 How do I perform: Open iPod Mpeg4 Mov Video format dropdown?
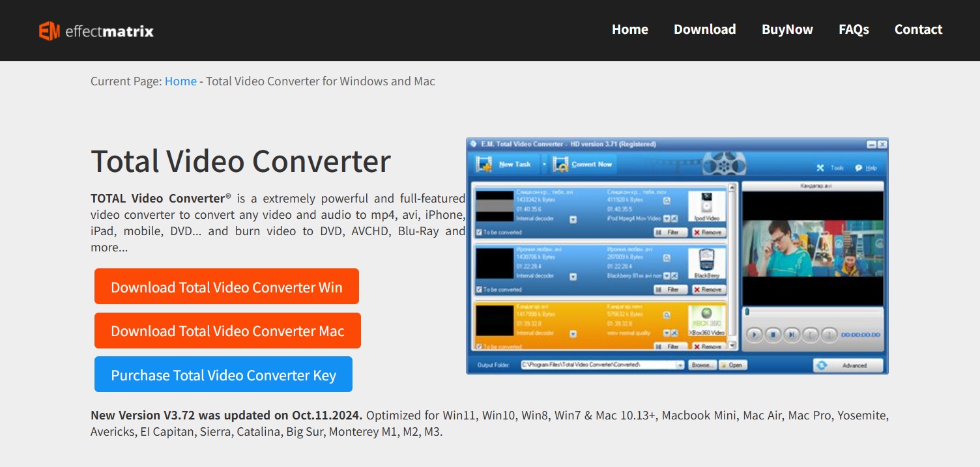click(667, 219)
